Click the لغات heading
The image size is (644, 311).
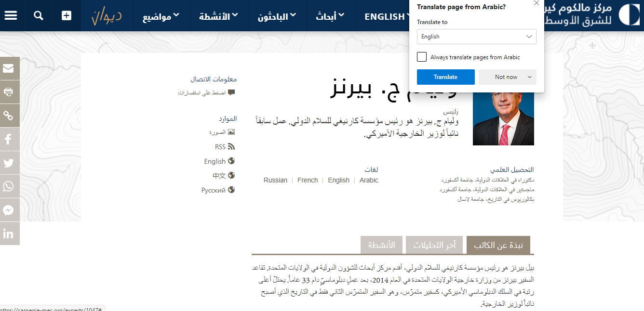click(x=371, y=169)
